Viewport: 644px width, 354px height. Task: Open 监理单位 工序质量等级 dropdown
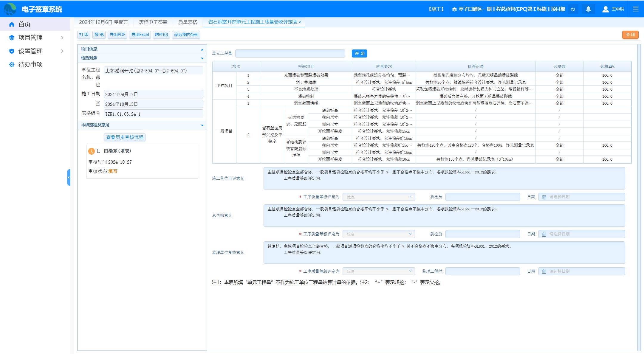tap(379, 271)
